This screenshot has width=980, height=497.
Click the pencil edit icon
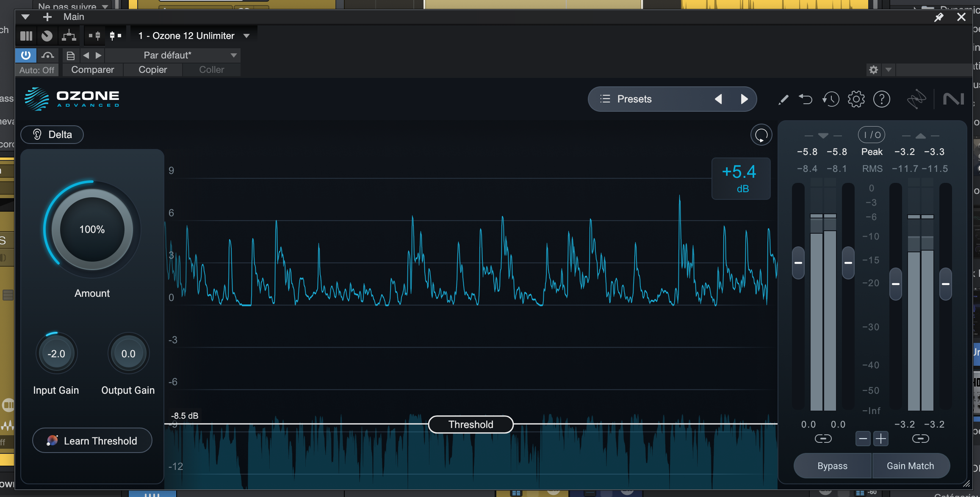click(783, 99)
